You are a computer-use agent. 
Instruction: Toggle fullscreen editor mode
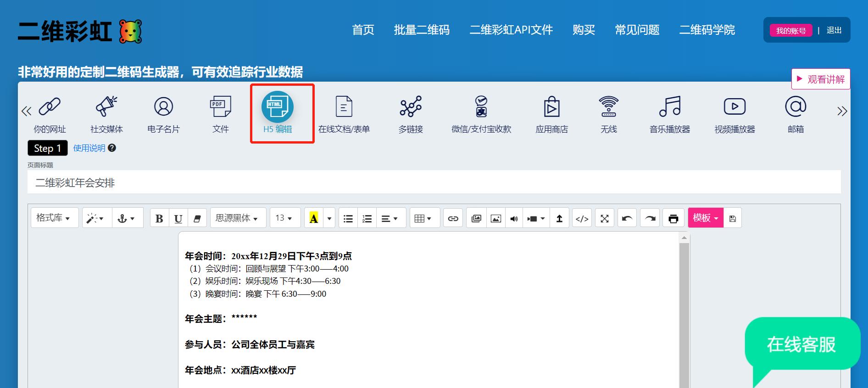click(x=605, y=218)
